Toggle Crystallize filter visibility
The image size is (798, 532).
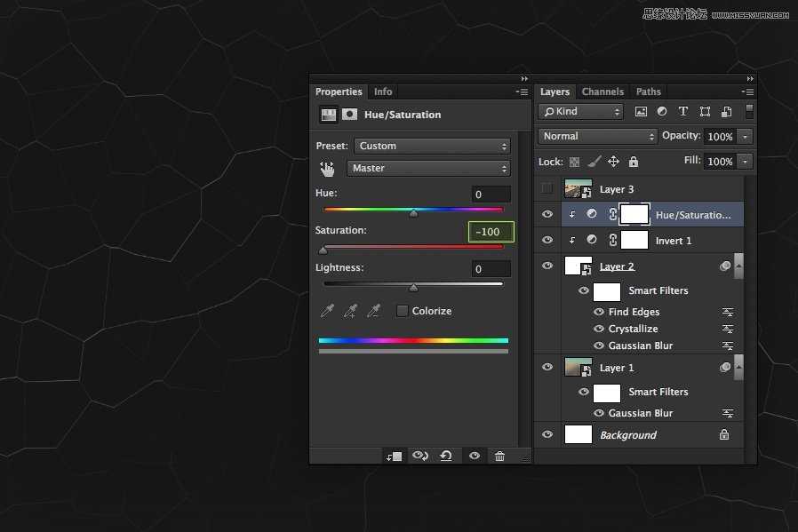[x=599, y=329]
